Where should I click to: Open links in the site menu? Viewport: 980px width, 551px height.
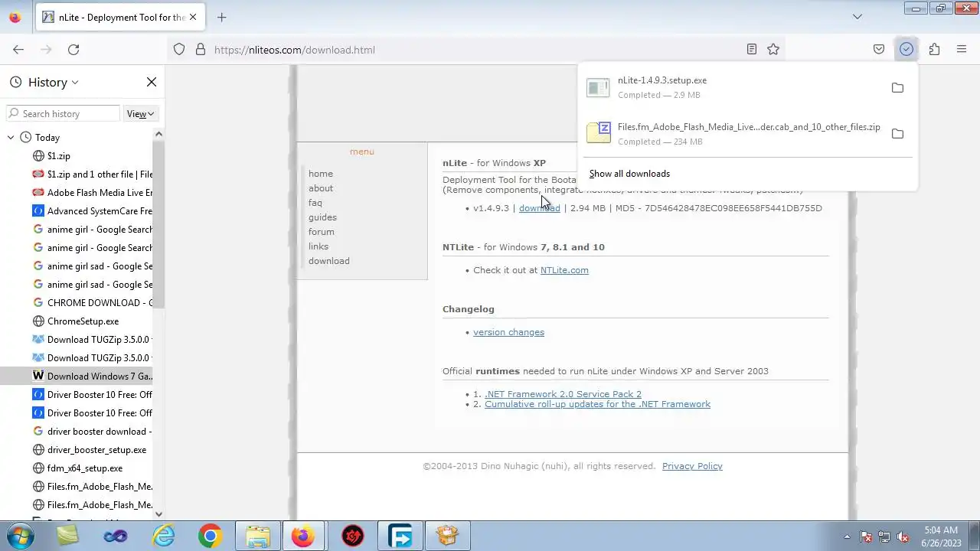(318, 246)
